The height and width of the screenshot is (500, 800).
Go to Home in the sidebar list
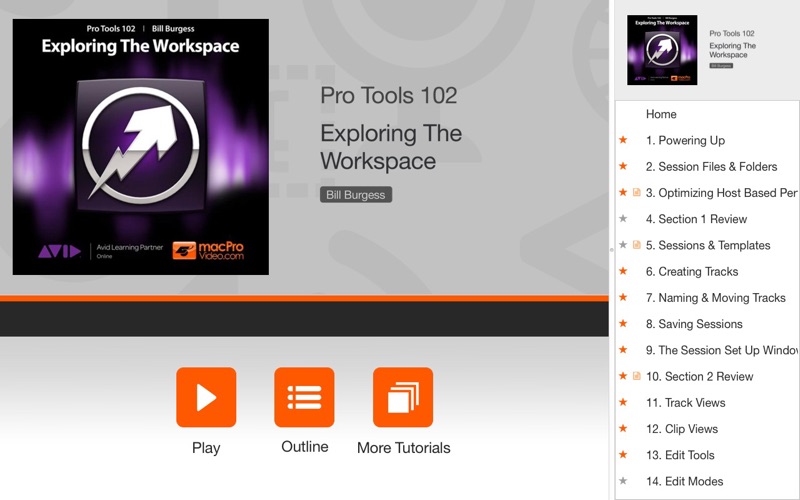coord(661,114)
